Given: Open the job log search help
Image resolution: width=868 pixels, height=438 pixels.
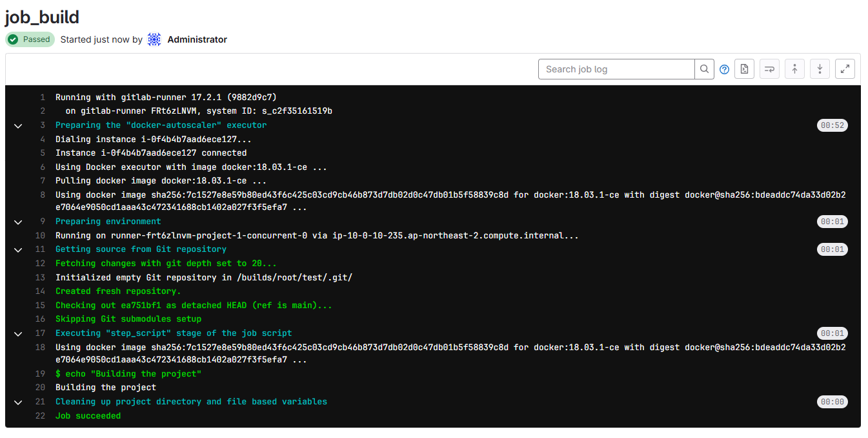Looking at the screenshot, I should pyautogui.click(x=724, y=70).
